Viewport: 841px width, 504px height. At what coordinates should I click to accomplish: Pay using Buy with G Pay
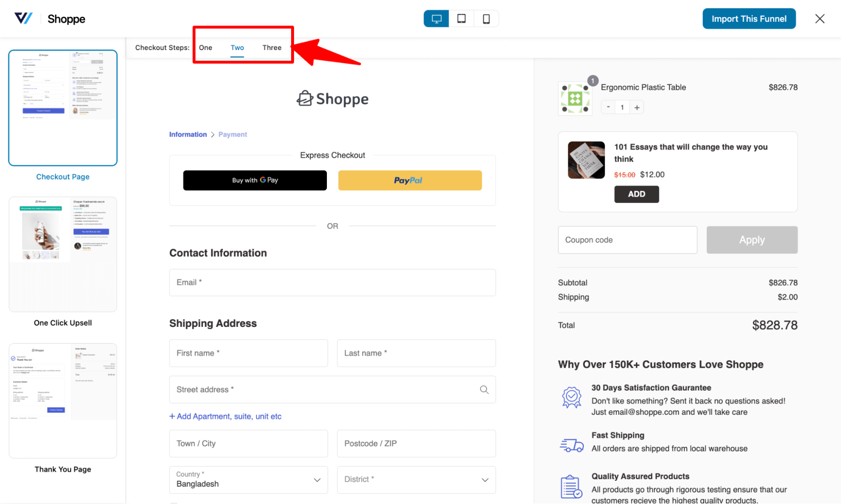[x=255, y=180]
